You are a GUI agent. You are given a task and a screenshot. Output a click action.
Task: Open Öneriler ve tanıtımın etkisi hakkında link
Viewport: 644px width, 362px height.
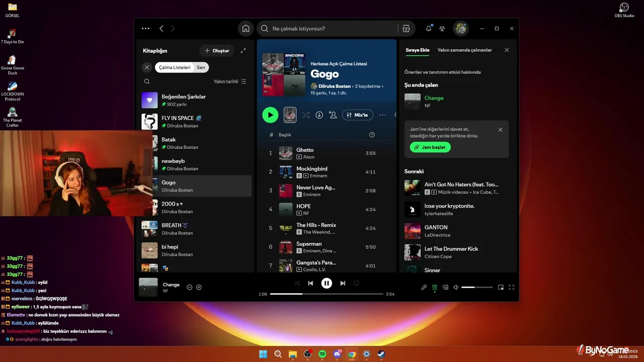[443, 72]
